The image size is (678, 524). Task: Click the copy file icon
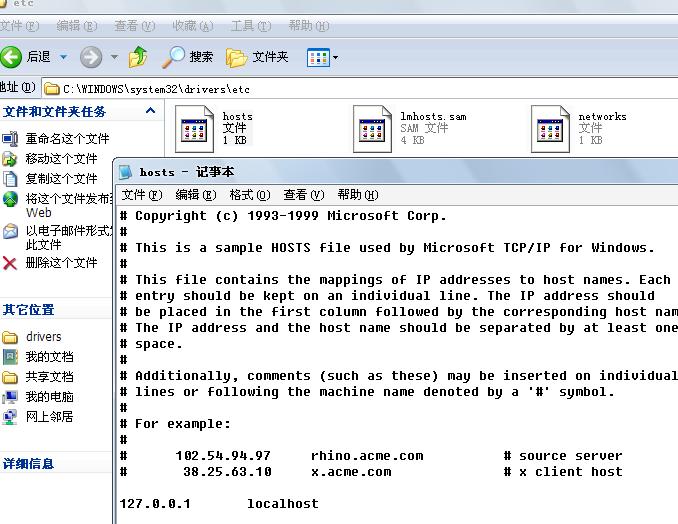click(x=10, y=179)
